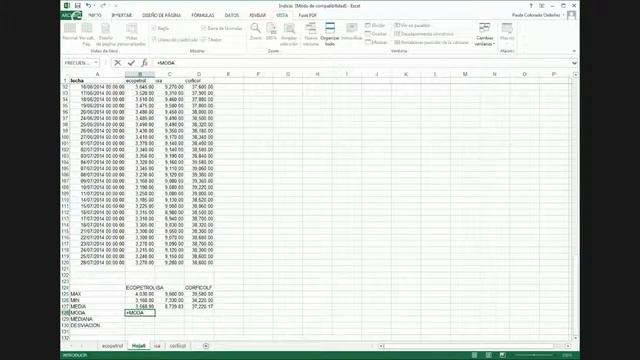Open the REVISAR ribbon tab
The width and height of the screenshot is (640, 360).
(x=258, y=15)
